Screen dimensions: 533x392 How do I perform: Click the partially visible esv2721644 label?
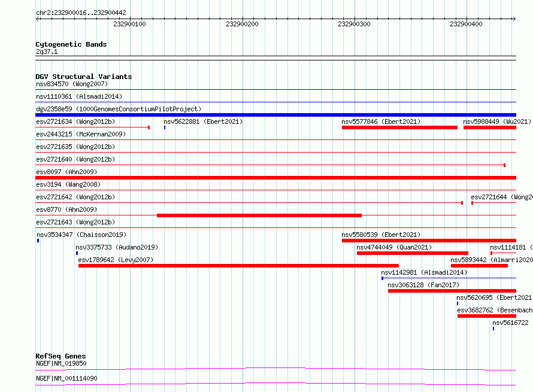point(502,197)
